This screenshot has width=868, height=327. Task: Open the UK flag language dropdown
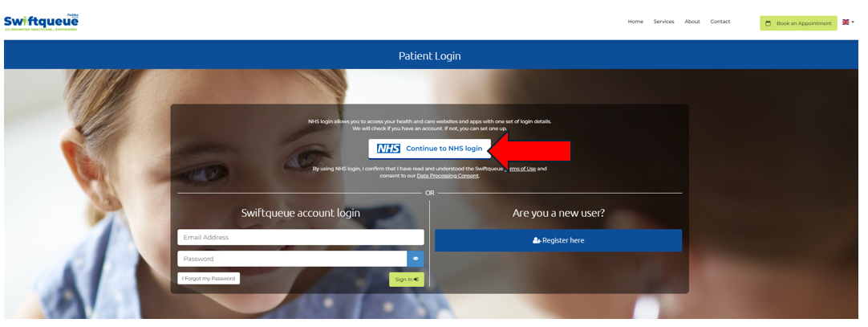[848, 22]
